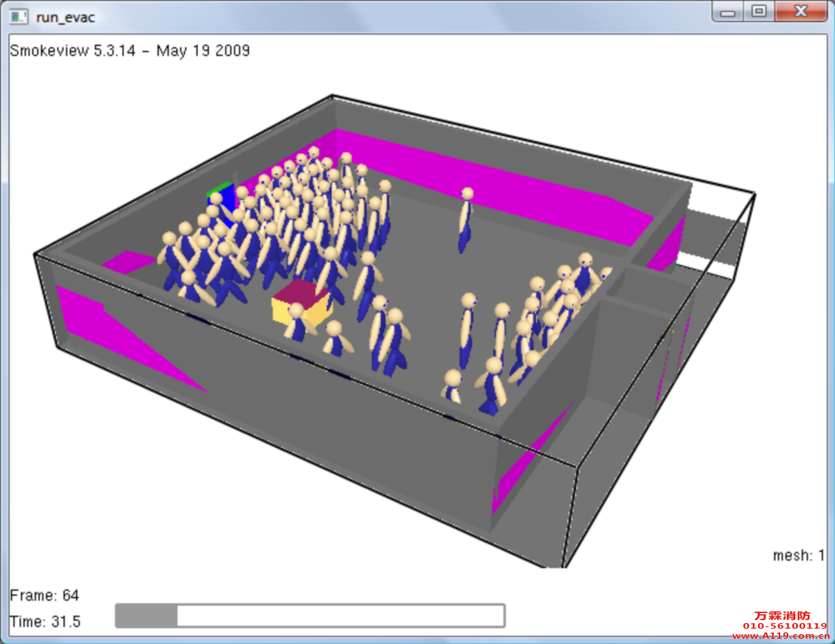Click the Smokeview 5.3.14 version label
This screenshot has width=835, height=644.
click(130, 51)
